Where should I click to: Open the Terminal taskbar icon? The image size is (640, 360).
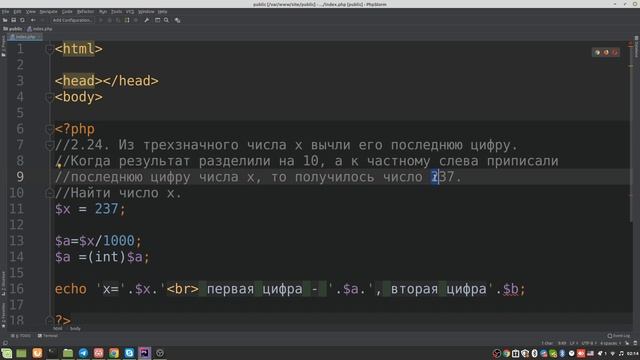pos(53,353)
